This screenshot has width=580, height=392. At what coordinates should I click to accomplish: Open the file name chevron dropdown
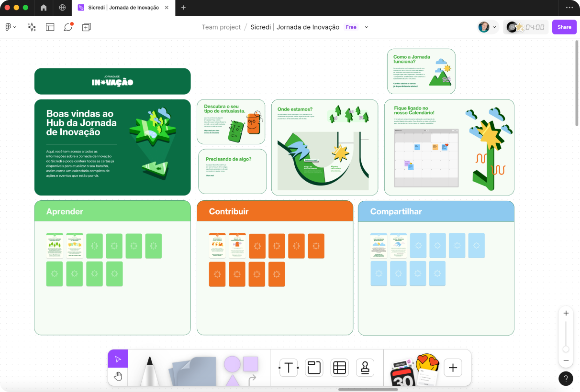pos(367,27)
